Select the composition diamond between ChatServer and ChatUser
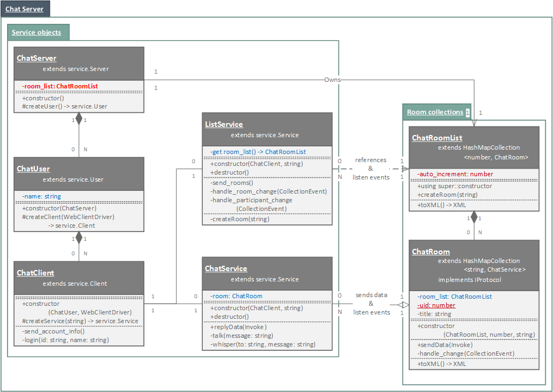This screenshot has height=392, width=553. click(78, 119)
